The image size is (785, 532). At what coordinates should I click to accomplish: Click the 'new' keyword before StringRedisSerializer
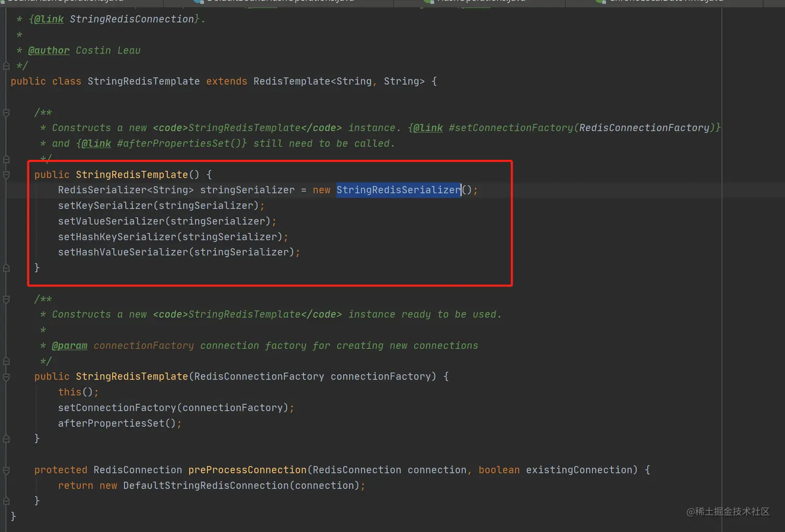tap(321, 190)
